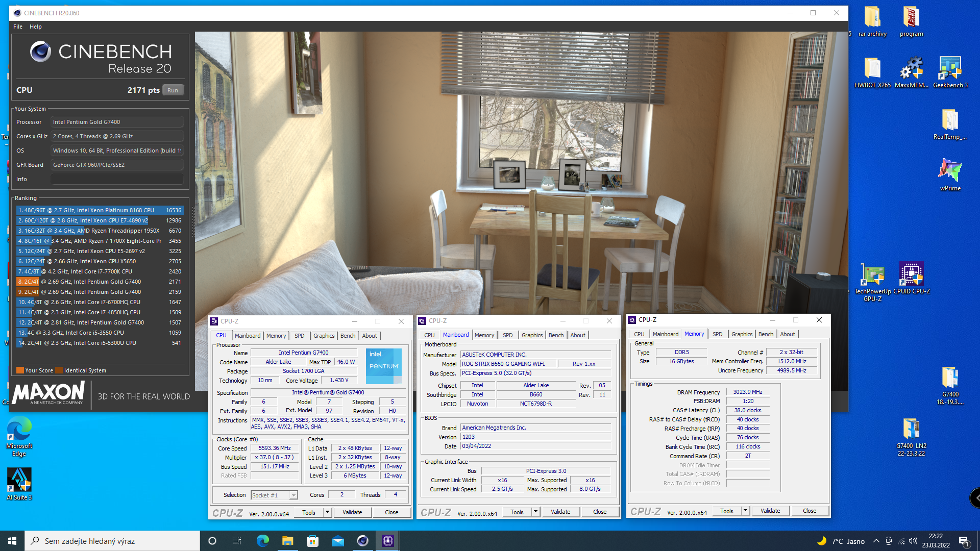
Task: Click the Your Score orange legend swatch
Action: 20,370
